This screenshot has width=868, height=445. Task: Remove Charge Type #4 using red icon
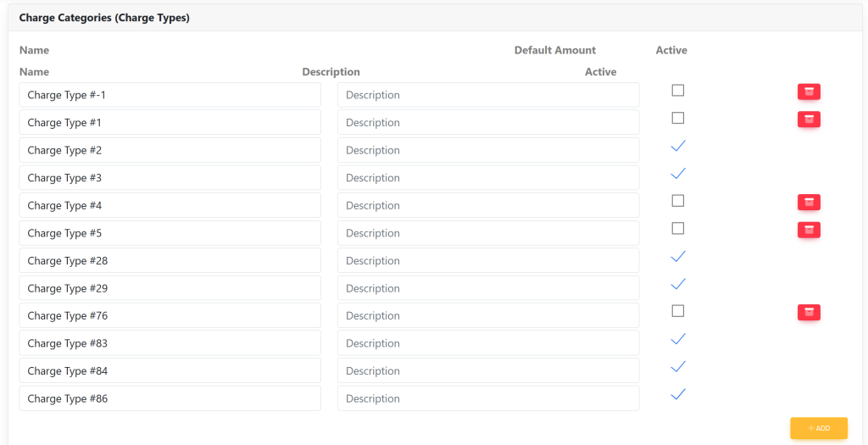tap(809, 202)
